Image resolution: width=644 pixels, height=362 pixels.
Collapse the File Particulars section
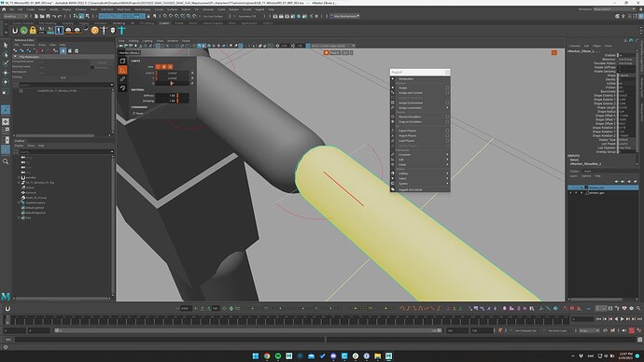(x=15, y=57)
